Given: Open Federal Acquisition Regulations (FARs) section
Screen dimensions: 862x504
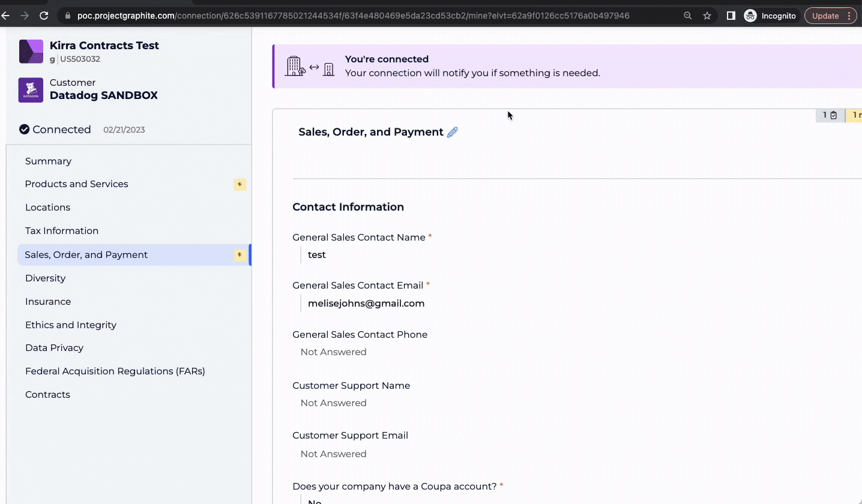Looking at the screenshot, I should point(115,371).
